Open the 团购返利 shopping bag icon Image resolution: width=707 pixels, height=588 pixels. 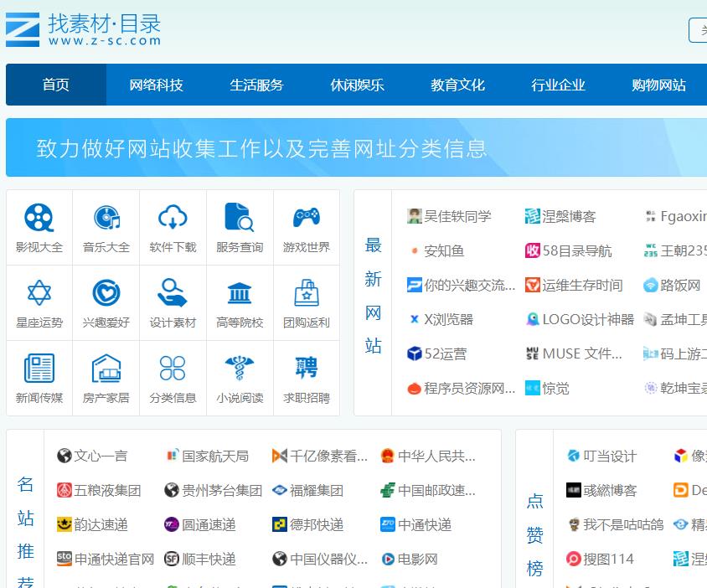(x=307, y=292)
